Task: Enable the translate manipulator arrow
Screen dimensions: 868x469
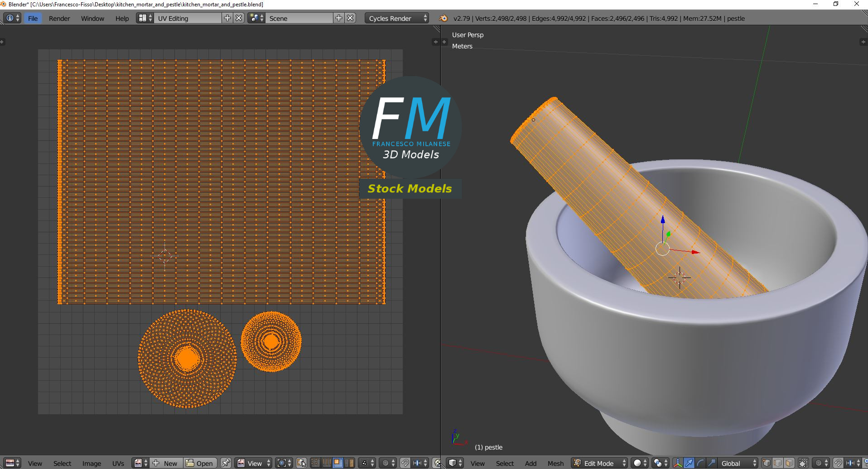Action: [x=689, y=463]
